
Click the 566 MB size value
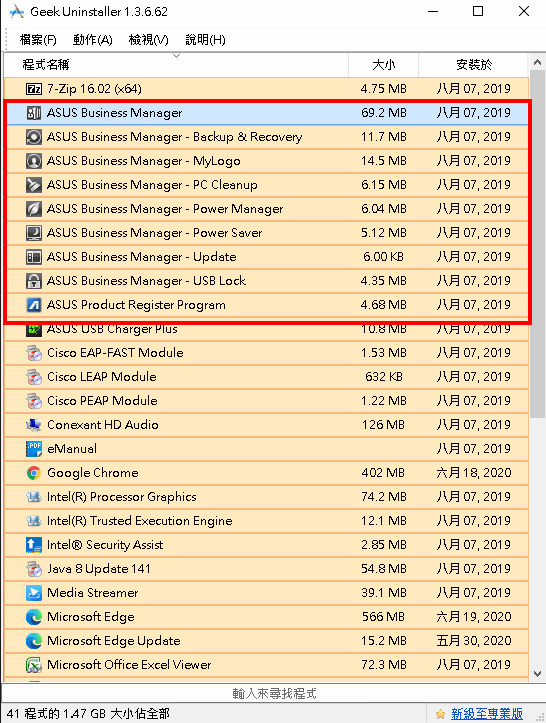point(383,616)
